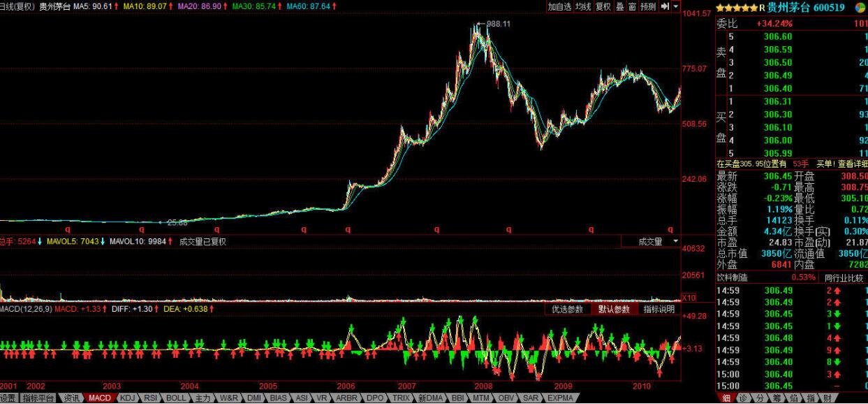Switch to the BOLL indicator tab

175,398
